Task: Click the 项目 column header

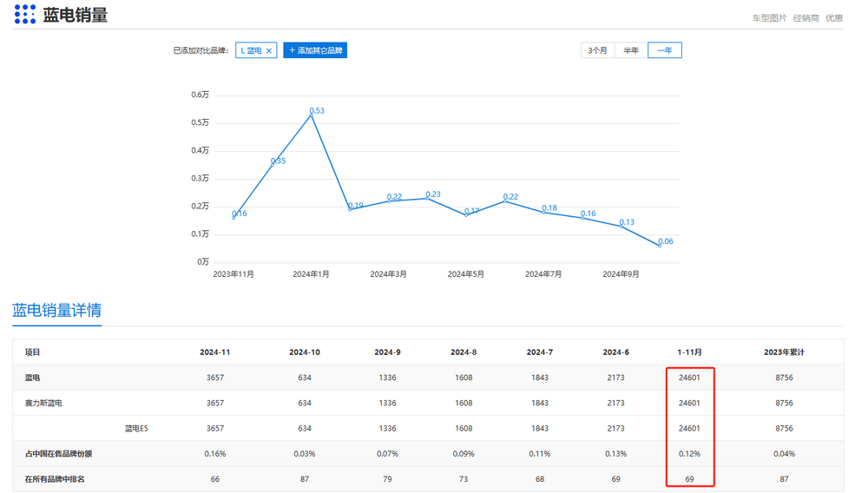Action: (x=33, y=352)
